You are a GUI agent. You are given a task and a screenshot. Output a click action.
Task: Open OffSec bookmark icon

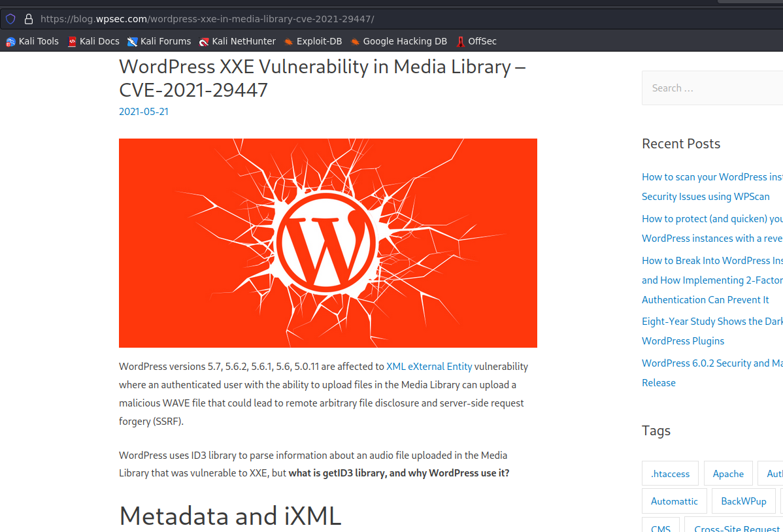(x=460, y=41)
